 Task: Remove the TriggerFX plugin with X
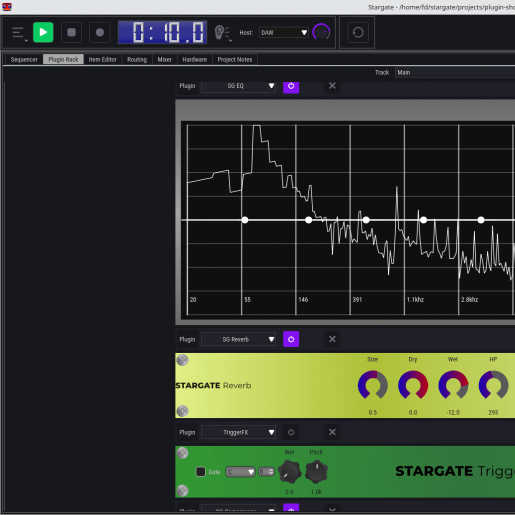pyautogui.click(x=332, y=432)
